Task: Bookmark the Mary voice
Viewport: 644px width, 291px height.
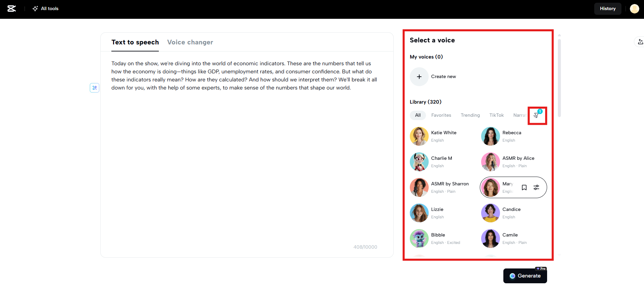Action: coord(524,187)
